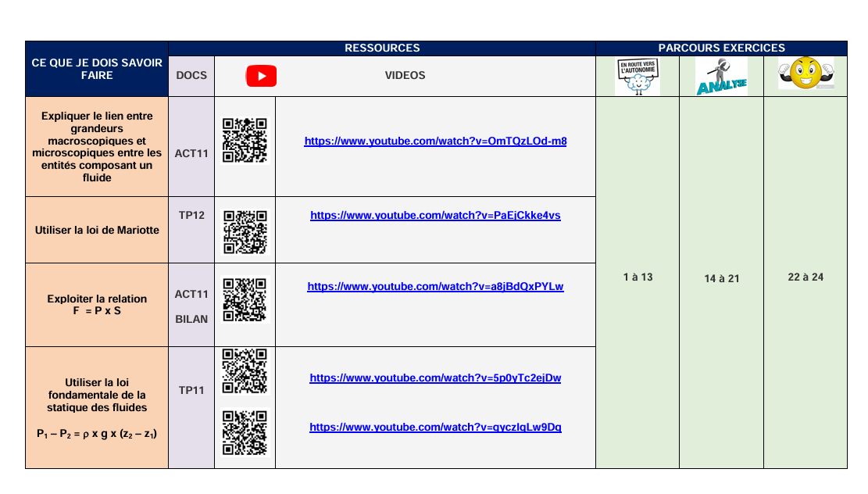Select the '22 à 24' exercises cell
This screenshot has width=868, height=494.
805,277
